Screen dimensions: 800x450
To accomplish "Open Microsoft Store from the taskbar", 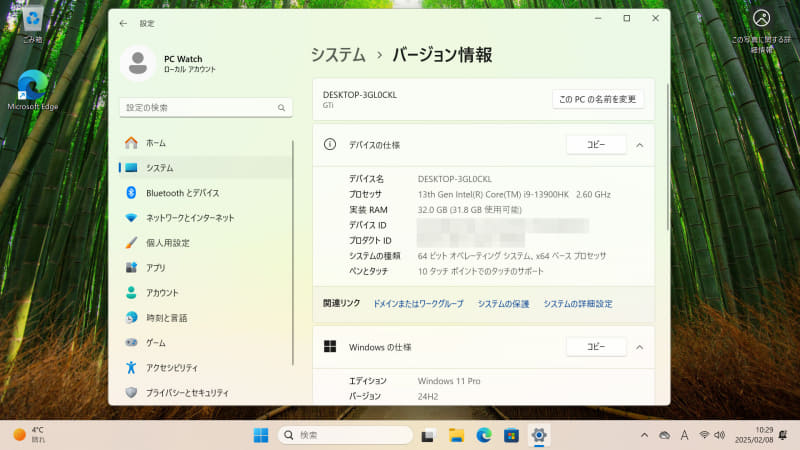I will click(511, 435).
